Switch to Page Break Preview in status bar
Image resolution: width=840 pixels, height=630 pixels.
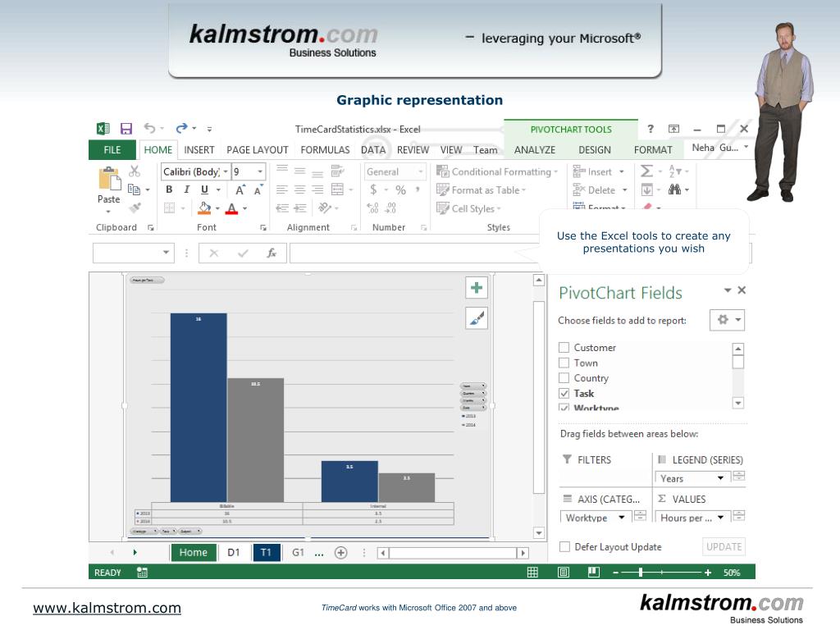[x=594, y=572]
